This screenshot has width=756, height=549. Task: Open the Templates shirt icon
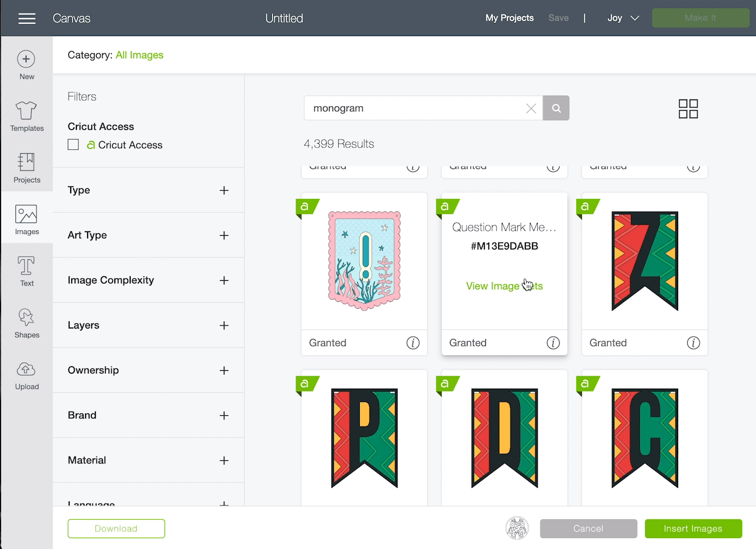click(x=26, y=110)
